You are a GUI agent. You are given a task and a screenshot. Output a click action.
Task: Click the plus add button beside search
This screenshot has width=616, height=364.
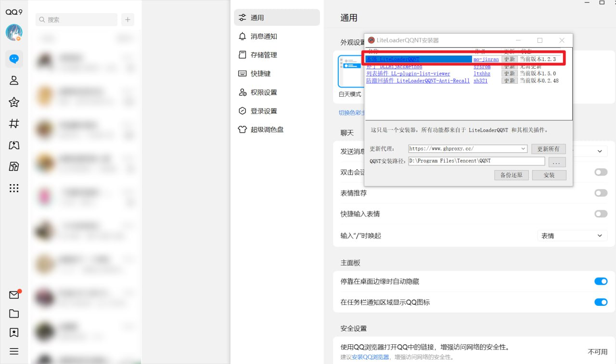(x=128, y=20)
